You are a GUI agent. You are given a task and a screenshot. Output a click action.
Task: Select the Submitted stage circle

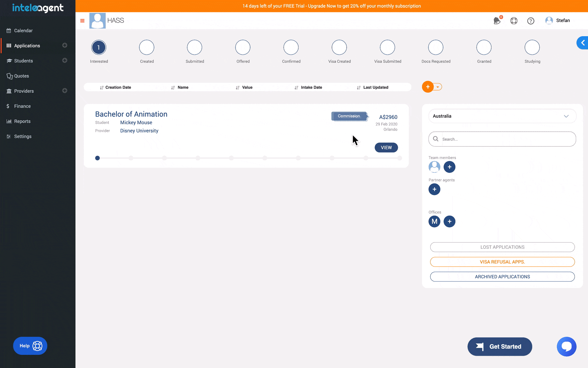[194, 48]
